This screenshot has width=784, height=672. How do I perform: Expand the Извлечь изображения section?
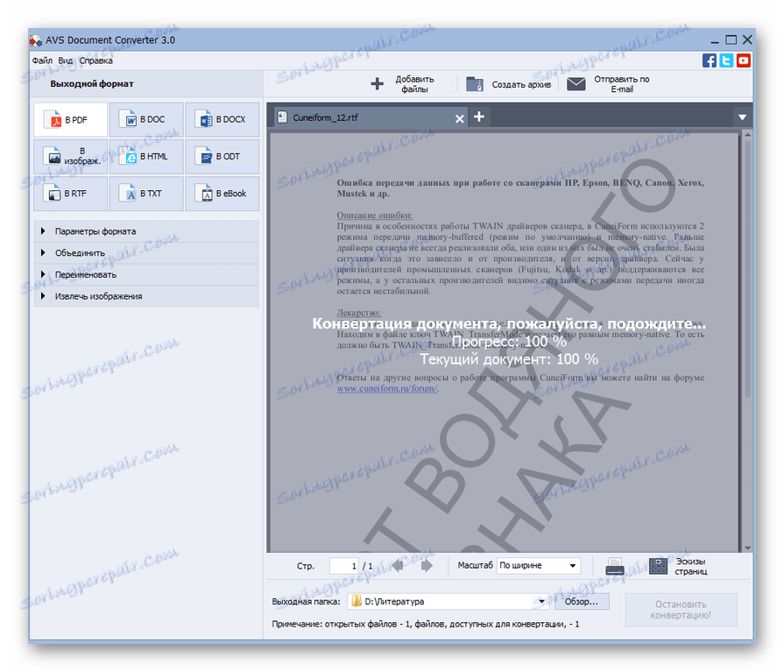146,296
